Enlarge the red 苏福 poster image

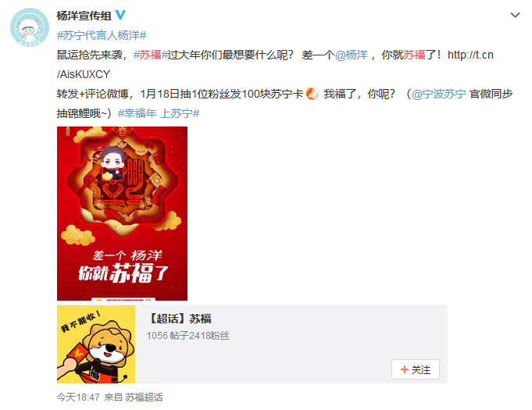point(122,213)
